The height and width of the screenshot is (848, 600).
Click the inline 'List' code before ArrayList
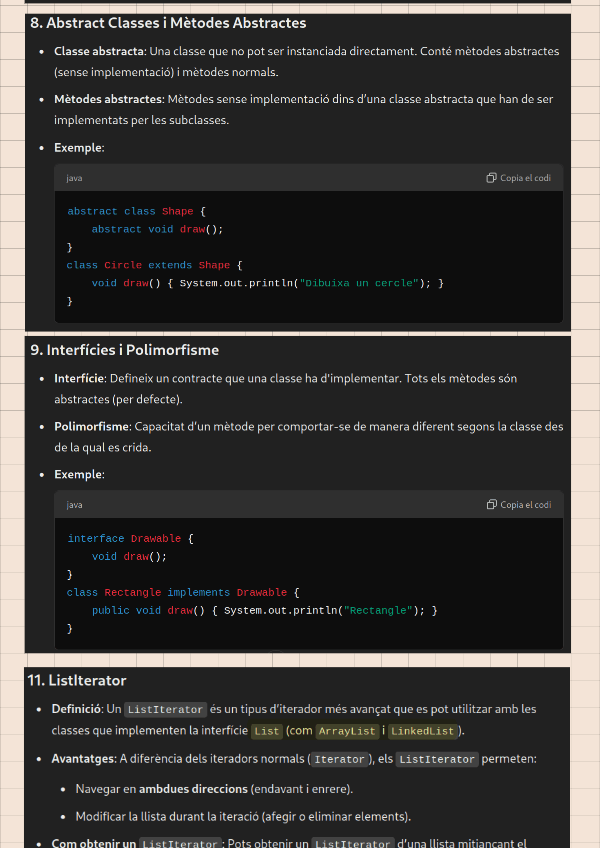click(x=267, y=731)
